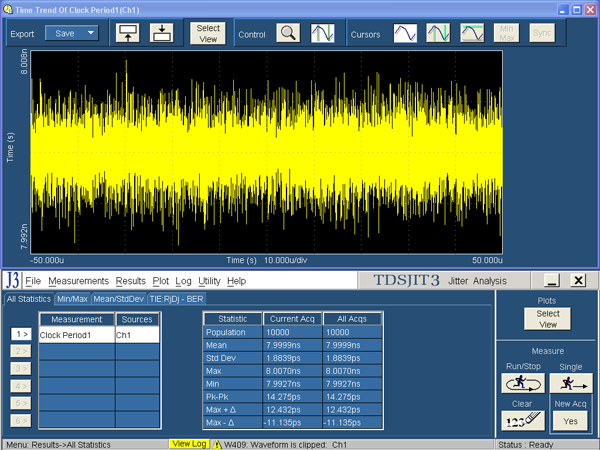This screenshot has width=600, height=450.
Task: Click the View Log button
Action: [187, 443]
